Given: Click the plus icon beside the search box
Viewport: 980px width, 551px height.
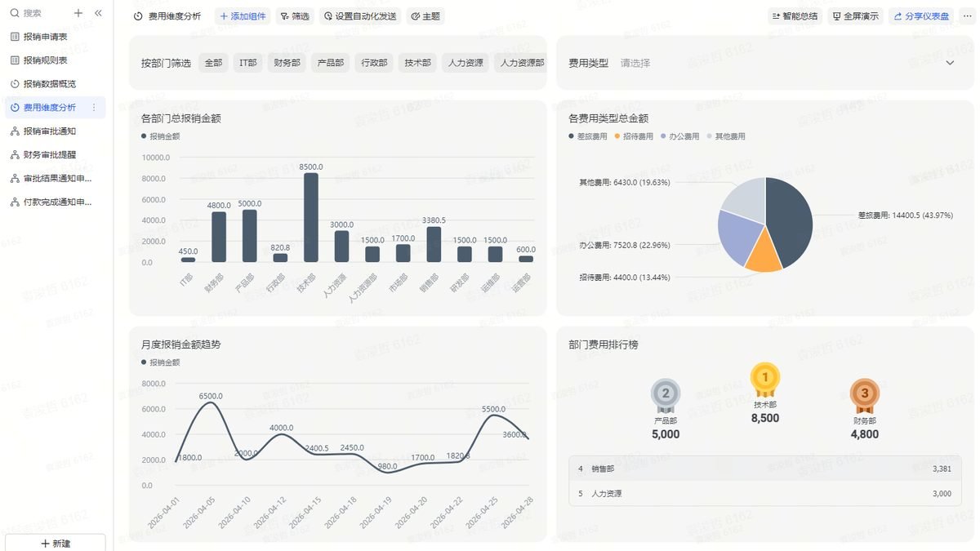Looking at the screenshot, I should [78, 13].
